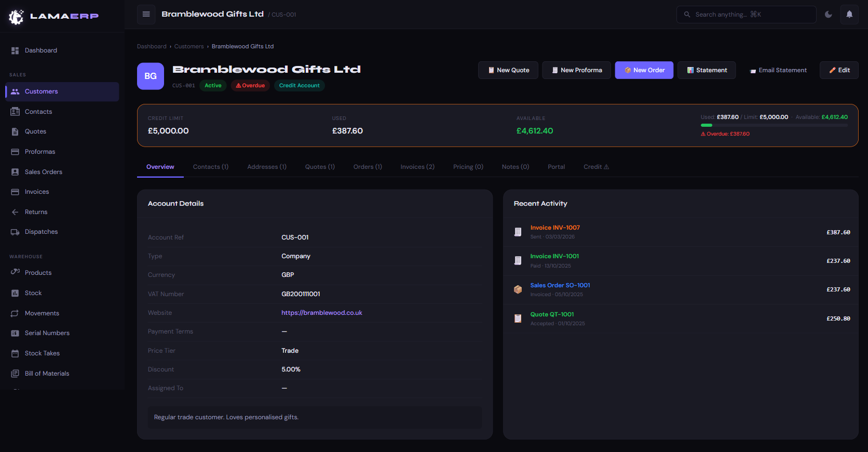Open the notifications bell
The width and height of the screenshot is (868, 452).
pos(849,15)
